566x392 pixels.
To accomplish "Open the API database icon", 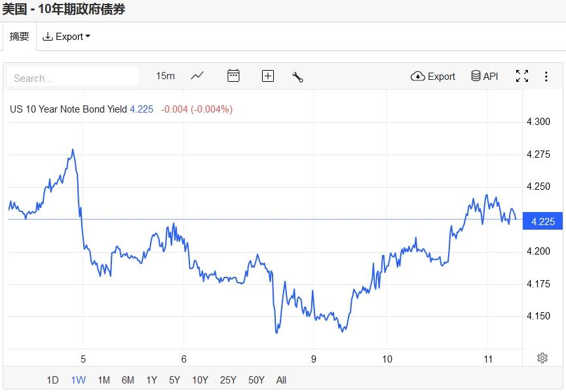I will coord(485,77).
